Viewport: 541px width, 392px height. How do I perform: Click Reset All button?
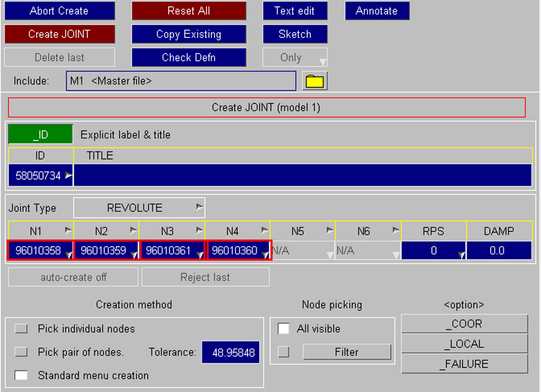(x=189, y=11)
